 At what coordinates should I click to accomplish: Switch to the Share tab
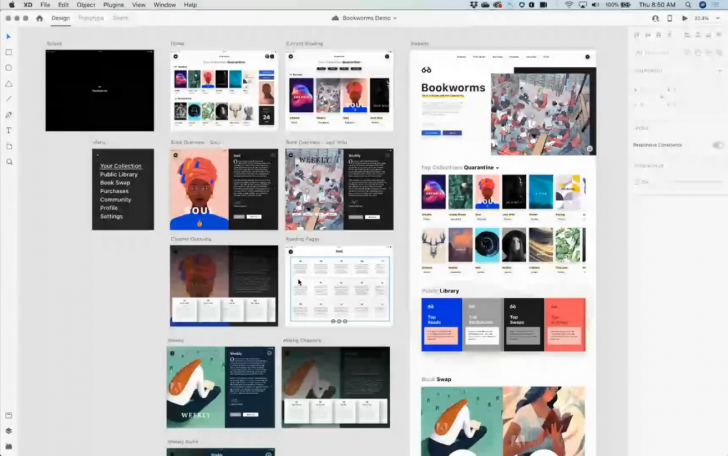(120, 18)
